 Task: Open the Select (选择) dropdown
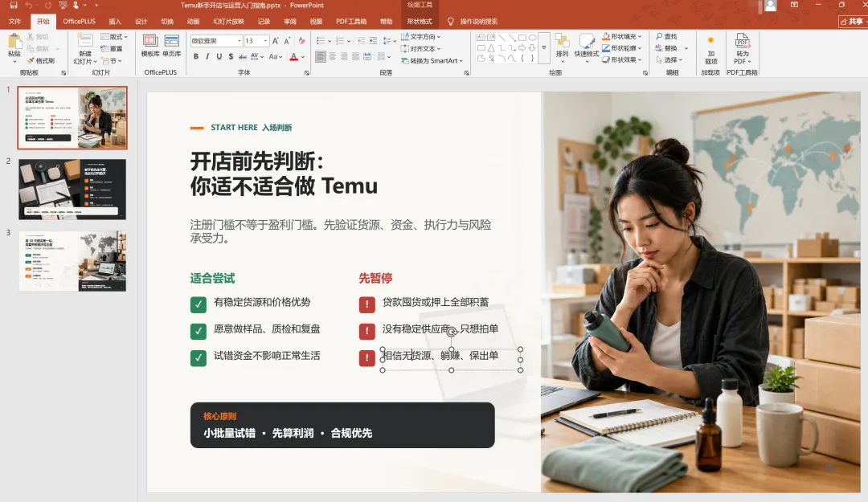(x=669, y=59)
